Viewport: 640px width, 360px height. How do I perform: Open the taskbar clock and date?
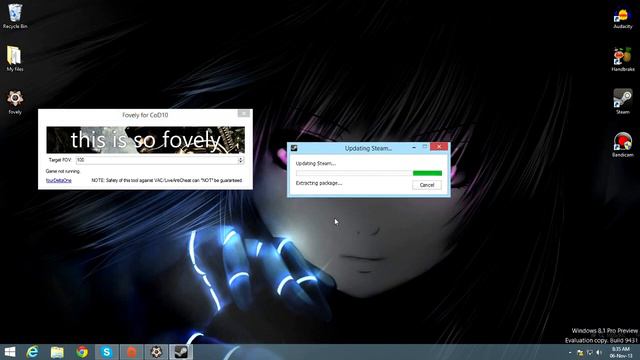coord(620,353)
